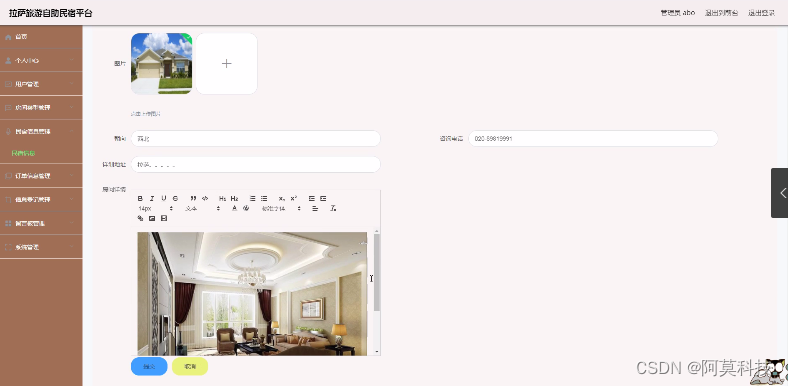Viewport: 788px width, 386px height.
Task: Cancel with the yellow button
Action: [x=190, y=366]
